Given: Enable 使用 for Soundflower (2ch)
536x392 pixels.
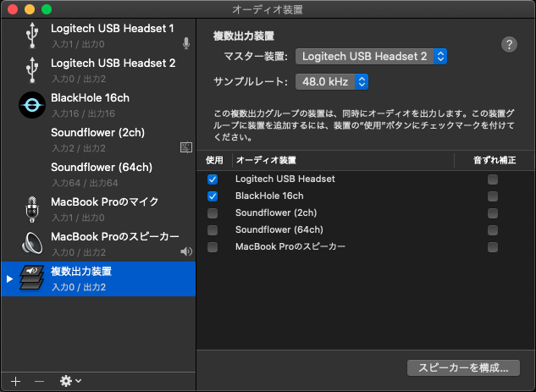Looking at the screenshot, I should [x=213, y=213].
